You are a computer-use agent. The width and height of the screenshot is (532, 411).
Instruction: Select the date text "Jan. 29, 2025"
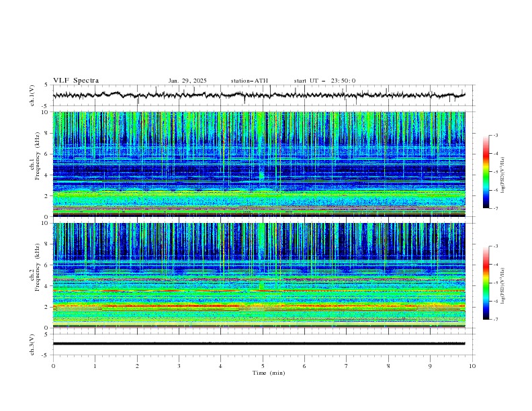coord(187,81)
